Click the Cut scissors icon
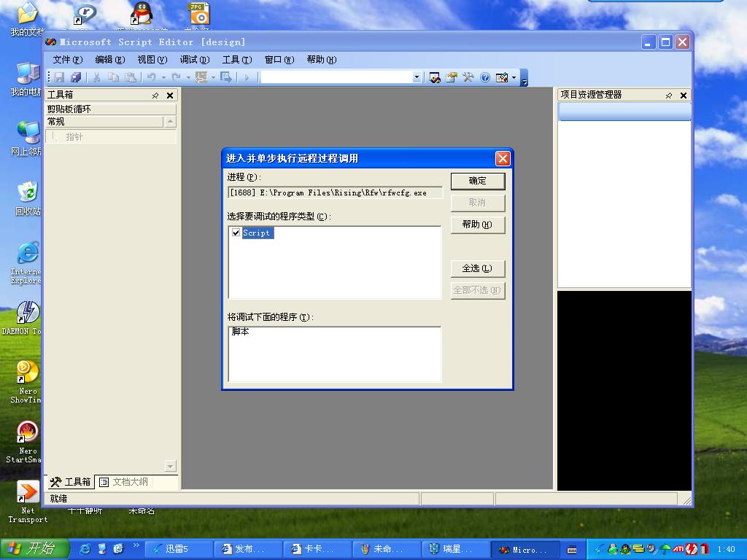 coord(97,77)
